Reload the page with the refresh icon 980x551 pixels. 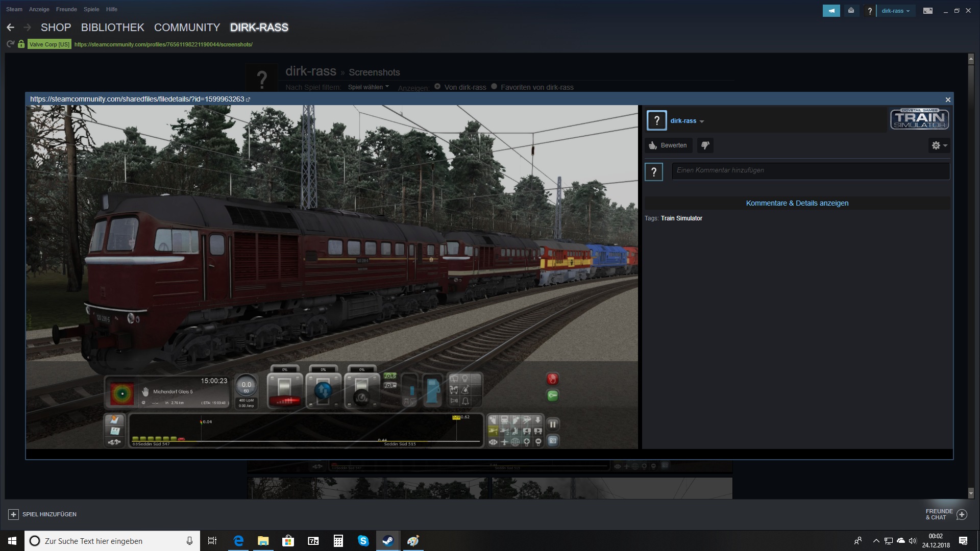tap(10, 44)
